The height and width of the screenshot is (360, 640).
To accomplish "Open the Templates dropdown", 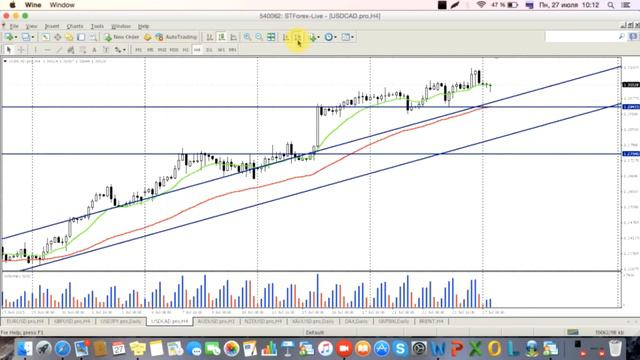I will [x=347, y=37].
